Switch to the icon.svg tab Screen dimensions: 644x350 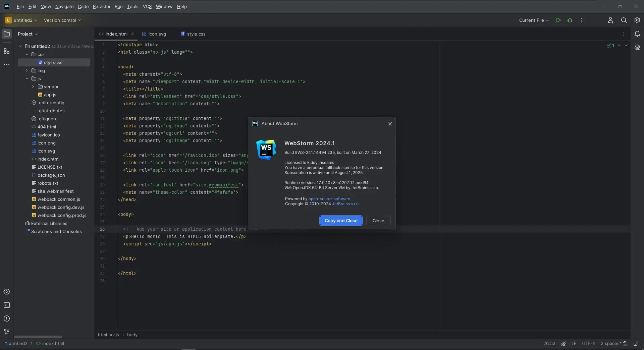(x=154, y=34)
